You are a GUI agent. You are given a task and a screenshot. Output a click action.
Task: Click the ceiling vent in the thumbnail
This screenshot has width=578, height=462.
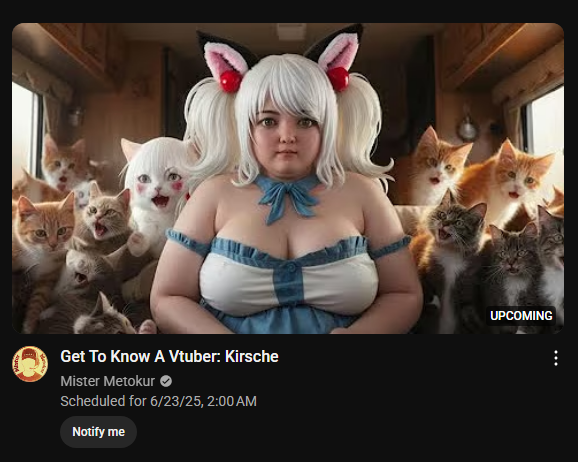coord(292,32)
